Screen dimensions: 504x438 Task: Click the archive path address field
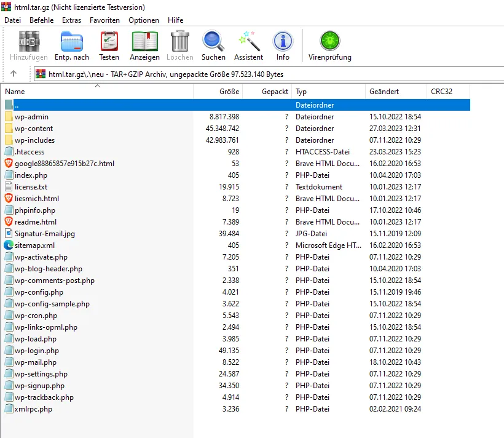point(269,74)
